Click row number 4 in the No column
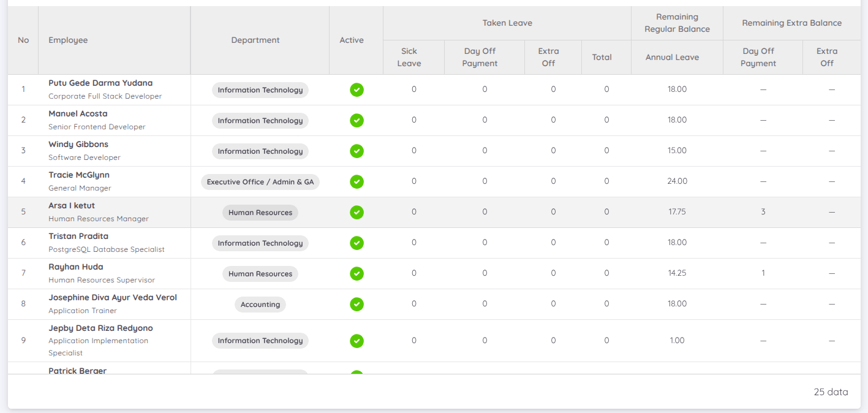 tap(23, 181)
